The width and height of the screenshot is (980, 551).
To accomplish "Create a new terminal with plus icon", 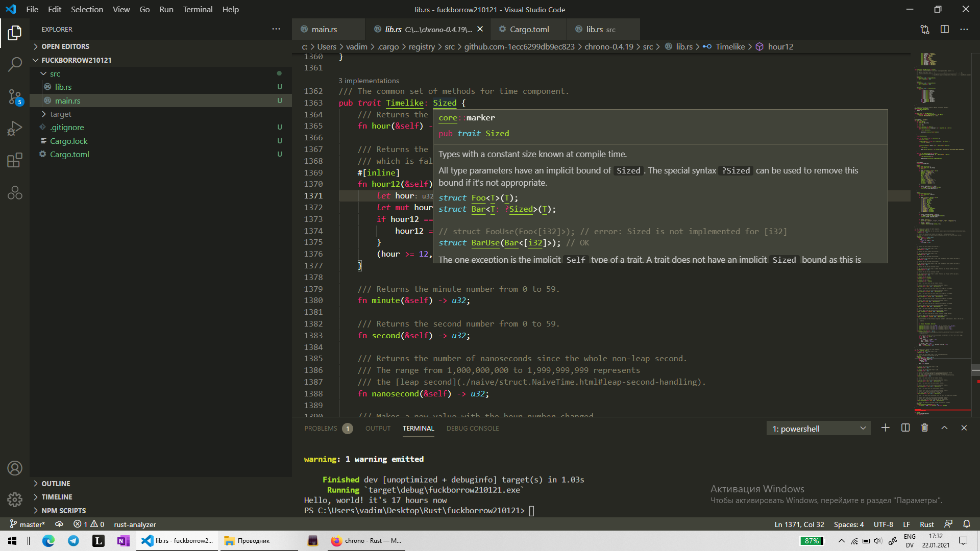I will 886,428.
